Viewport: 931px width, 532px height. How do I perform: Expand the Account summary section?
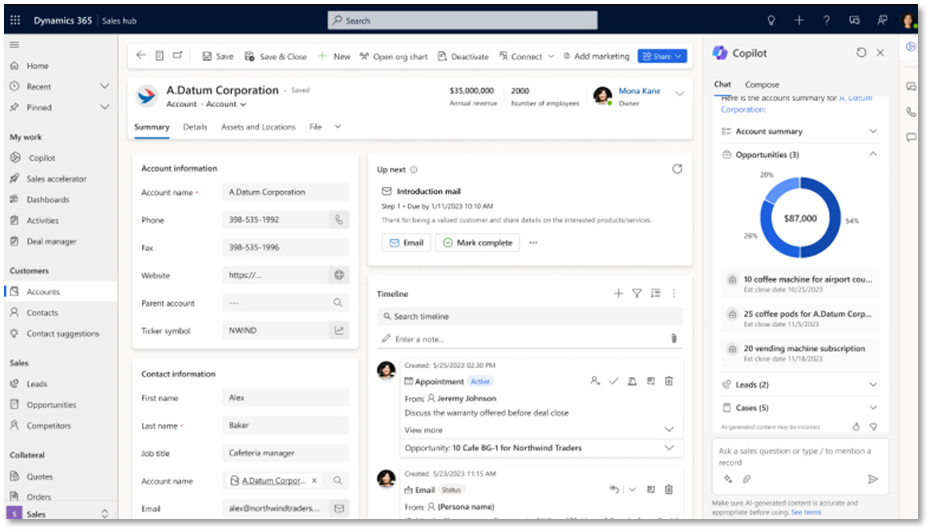[x=873, y=132]
